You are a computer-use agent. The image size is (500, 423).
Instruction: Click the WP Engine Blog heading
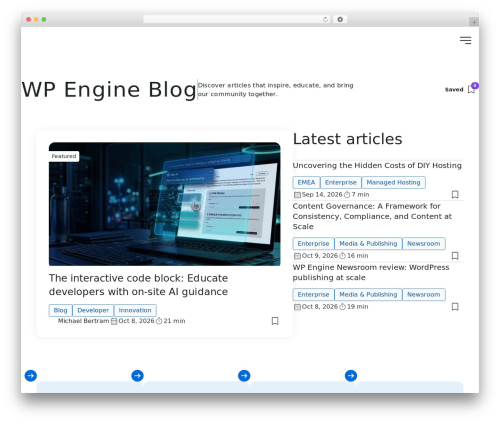(x=109, y=90)
